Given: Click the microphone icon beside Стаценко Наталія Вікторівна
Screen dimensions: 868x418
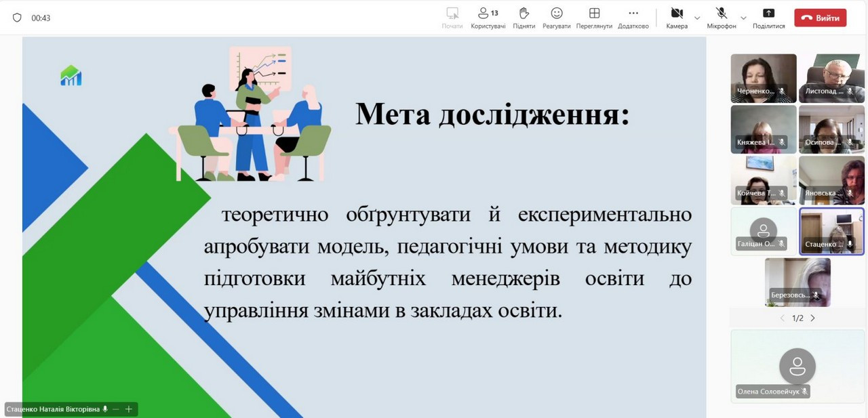Looking at the screenshot, I should point(105,409).
